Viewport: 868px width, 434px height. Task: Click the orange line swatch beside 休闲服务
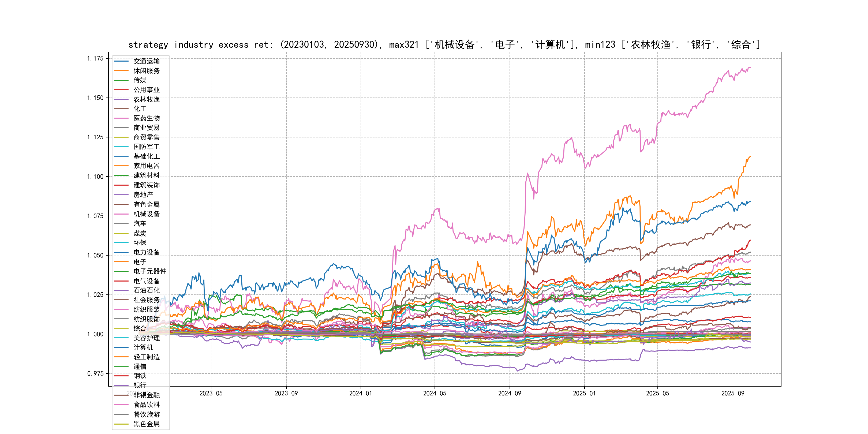coord(121,71)
